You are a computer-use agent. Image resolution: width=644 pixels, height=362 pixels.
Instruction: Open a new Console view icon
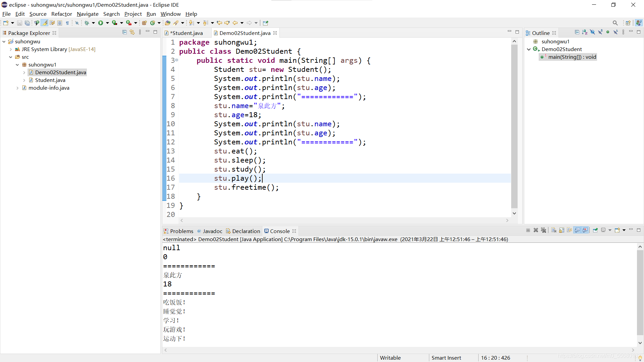617,230
